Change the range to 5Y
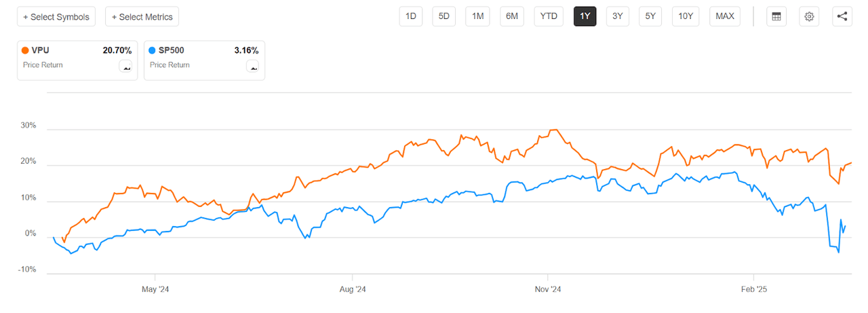 click(650, 16)
